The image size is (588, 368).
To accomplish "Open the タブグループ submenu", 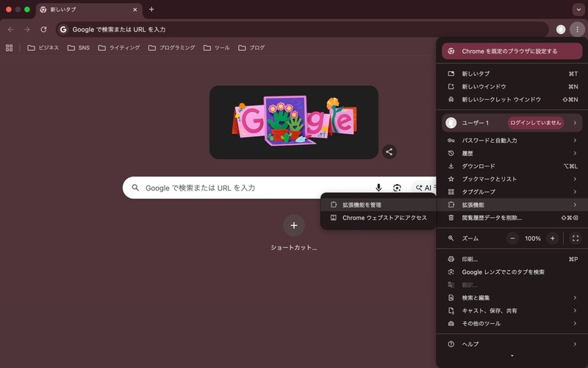I will [512, 192].
